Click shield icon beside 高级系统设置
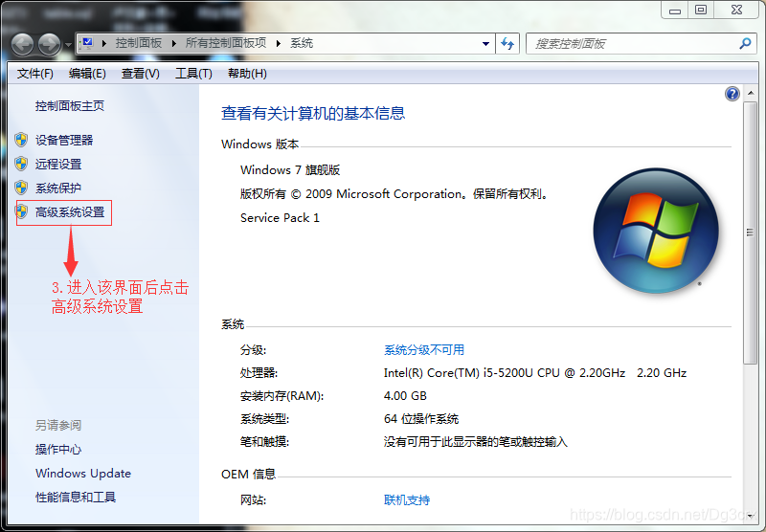Screen dimensions: 766x532 [21, 211]
